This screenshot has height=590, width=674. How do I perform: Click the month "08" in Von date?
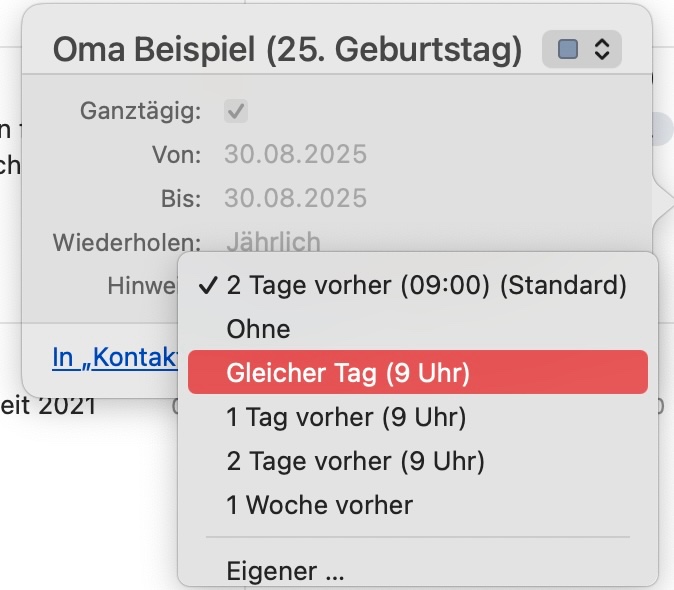280,154
